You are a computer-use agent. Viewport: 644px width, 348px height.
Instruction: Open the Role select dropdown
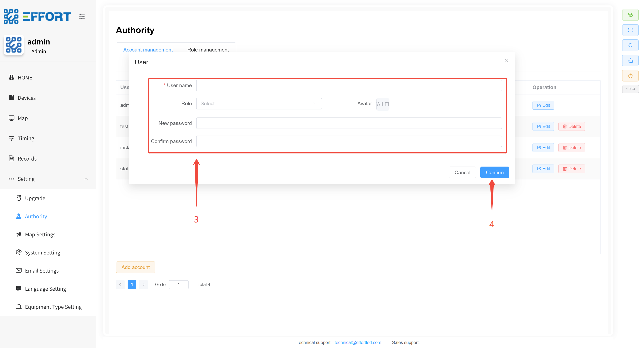pos(259,103)
